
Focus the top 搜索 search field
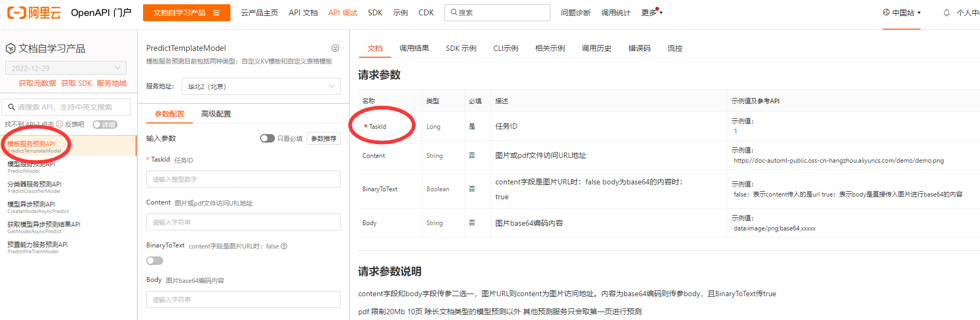pos(497,13)
